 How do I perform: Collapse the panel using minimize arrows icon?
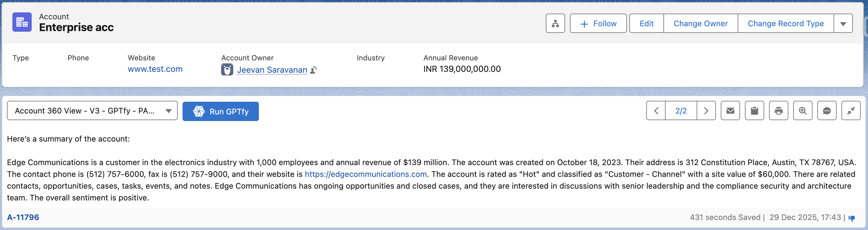click(x=851, y=110)
